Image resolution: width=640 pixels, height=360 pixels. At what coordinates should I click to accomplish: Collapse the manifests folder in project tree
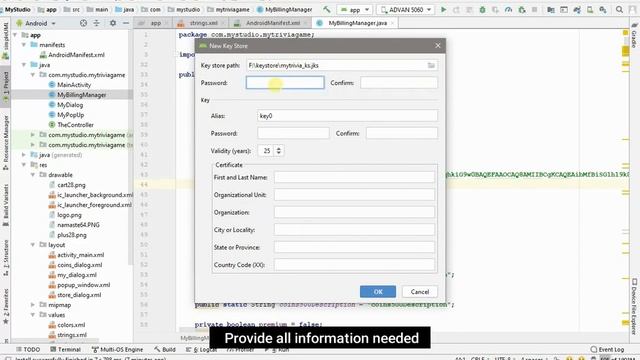[24, 45]
